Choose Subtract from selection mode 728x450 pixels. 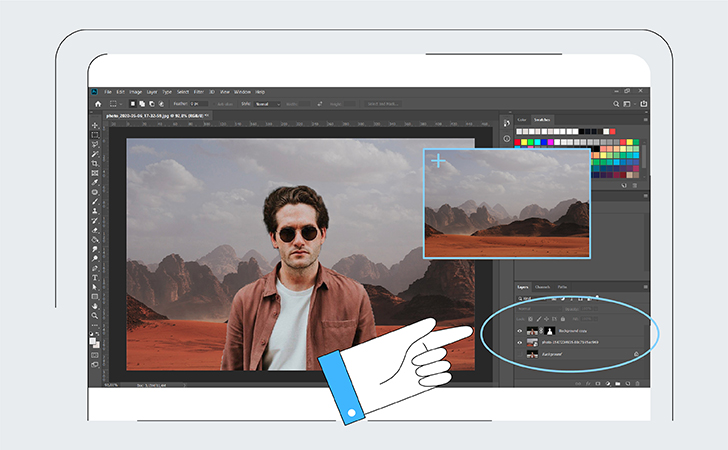(x=151, y=104)
